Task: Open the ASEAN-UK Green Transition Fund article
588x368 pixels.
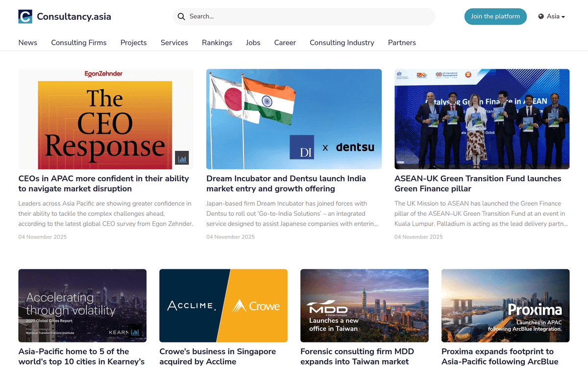Action: 478,184
